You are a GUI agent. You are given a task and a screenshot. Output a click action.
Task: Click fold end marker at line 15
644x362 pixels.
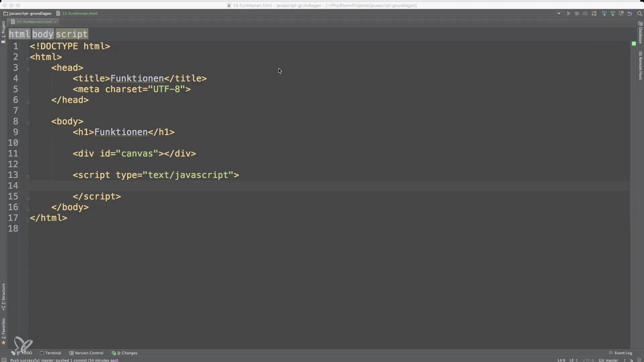coord(28,198)
